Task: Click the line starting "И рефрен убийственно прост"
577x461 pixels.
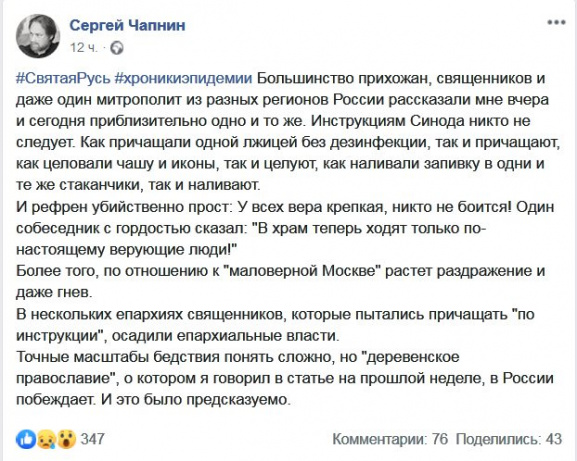Action: (x=285, y=207)
